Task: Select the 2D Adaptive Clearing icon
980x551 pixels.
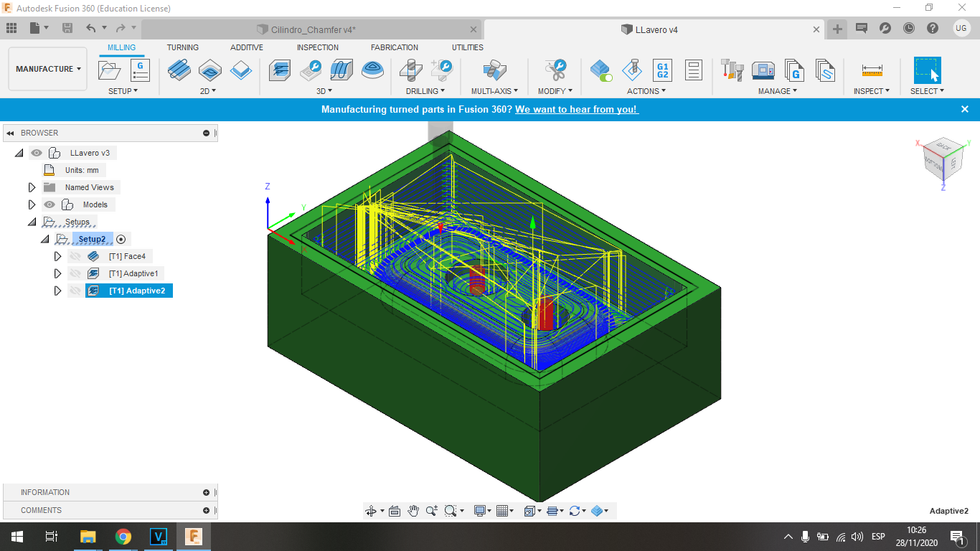Action: pyautogui.click(x=179, y=70)
